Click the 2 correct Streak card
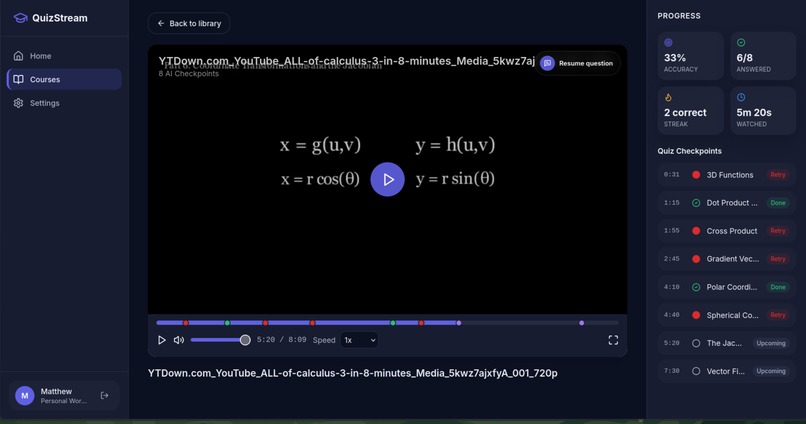806x424 pixels. 690,110
